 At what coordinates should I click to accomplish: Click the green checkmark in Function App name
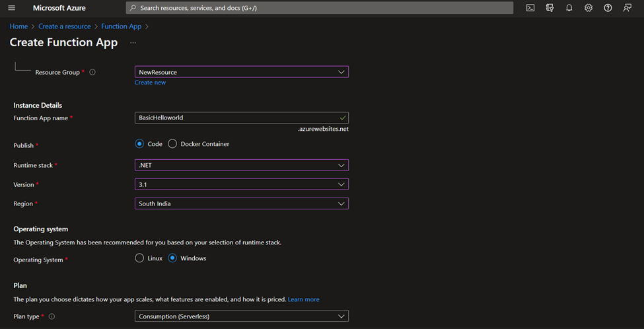pyautogui.click(x=343, y=118)
